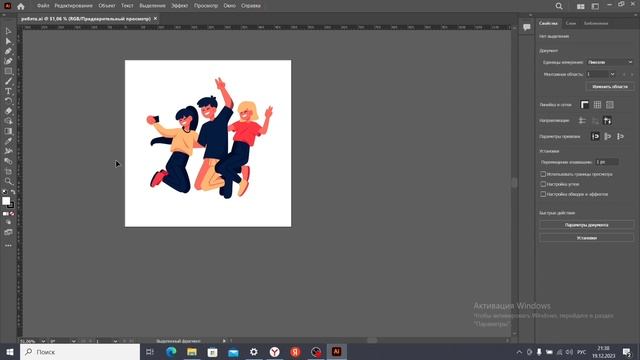Viewport: 640px width, 360px height.
Task: Open Yandex Browser from taskbar
Action: tap(275, 352)
